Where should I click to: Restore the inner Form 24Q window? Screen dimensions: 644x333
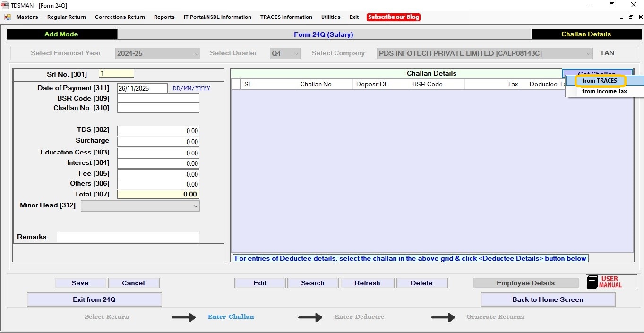coord(631,17)
